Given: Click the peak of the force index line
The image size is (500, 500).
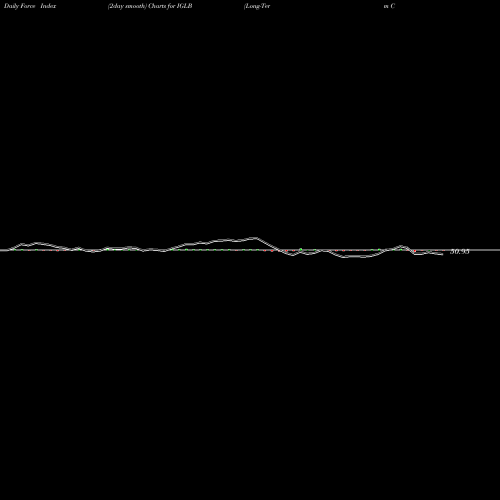Looking at the screenshot, I should [255, 238].
